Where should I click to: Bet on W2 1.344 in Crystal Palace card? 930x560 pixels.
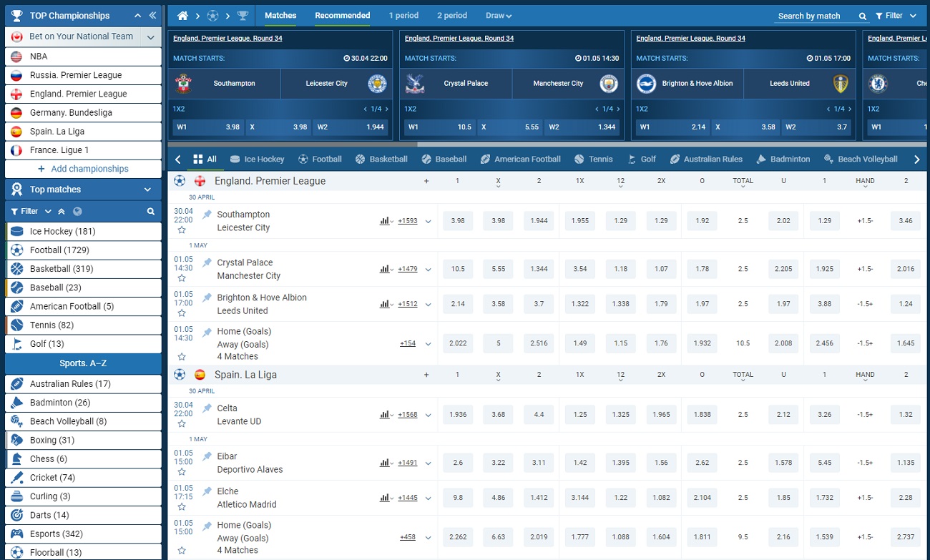[x=583, y=127]
